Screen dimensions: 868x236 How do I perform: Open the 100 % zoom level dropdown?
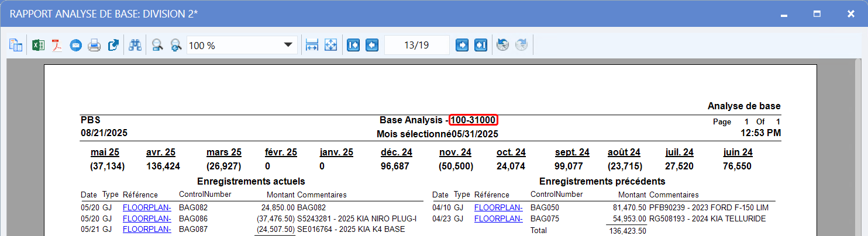point(288,45)
